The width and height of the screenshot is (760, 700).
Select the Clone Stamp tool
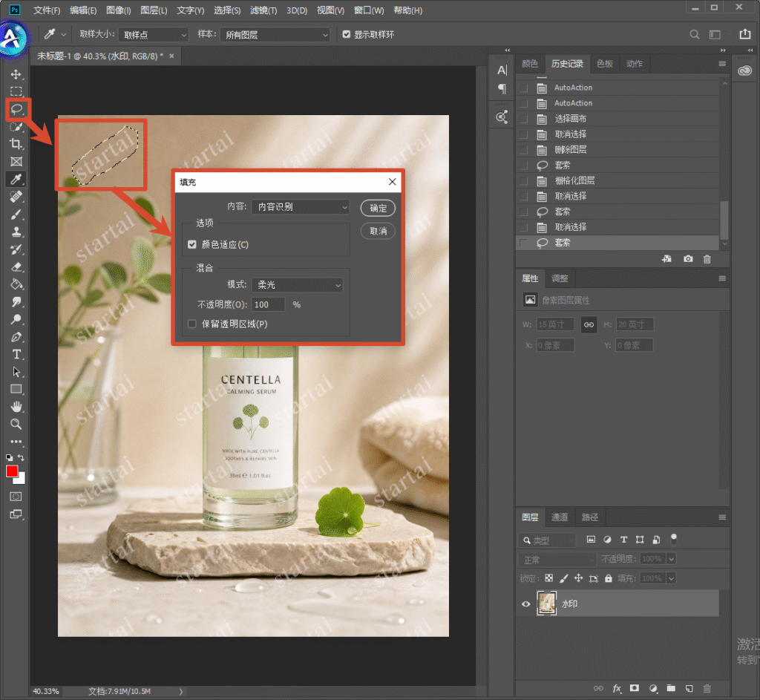click(16, 232)
